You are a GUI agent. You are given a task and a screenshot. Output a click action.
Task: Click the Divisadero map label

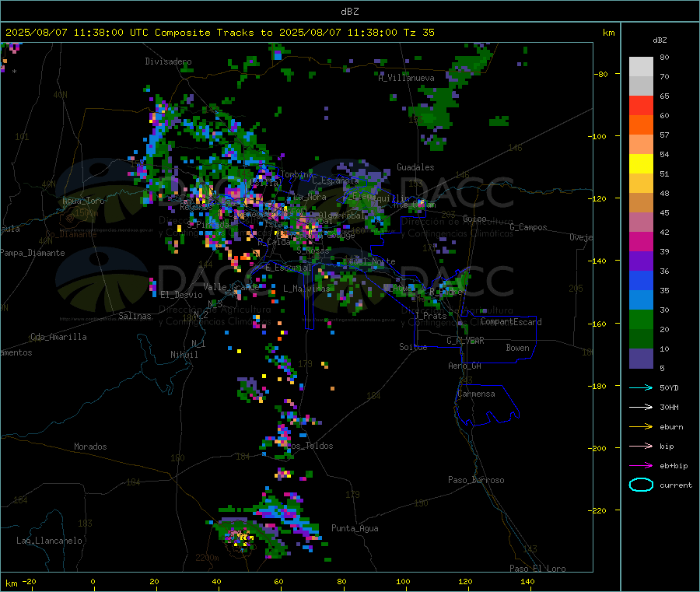coord(168,61)
